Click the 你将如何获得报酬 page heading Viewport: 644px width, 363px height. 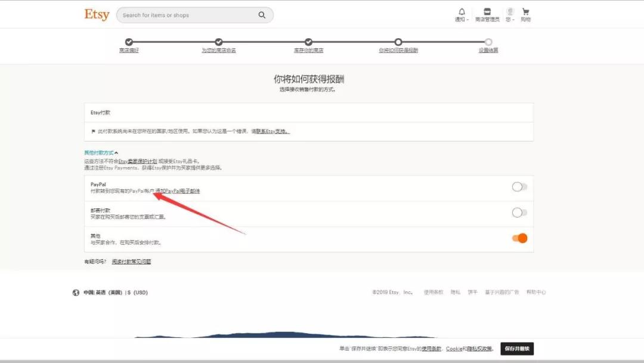point(309,79)
